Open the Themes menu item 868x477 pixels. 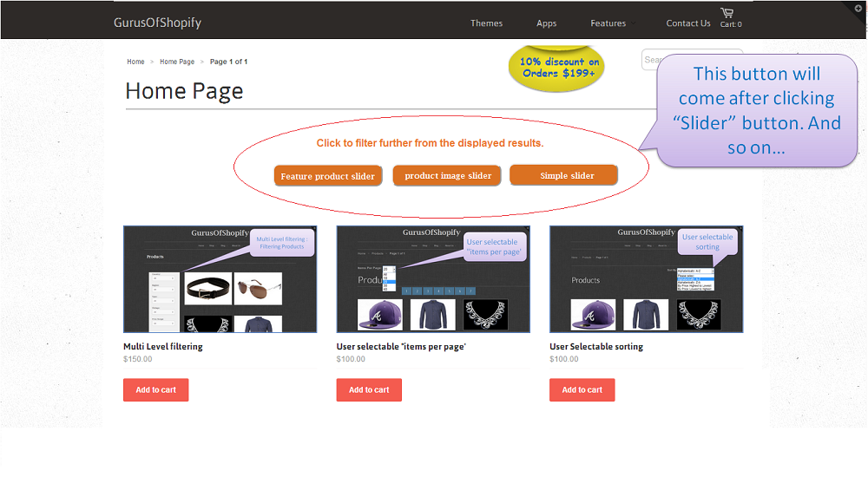[486, 23]
